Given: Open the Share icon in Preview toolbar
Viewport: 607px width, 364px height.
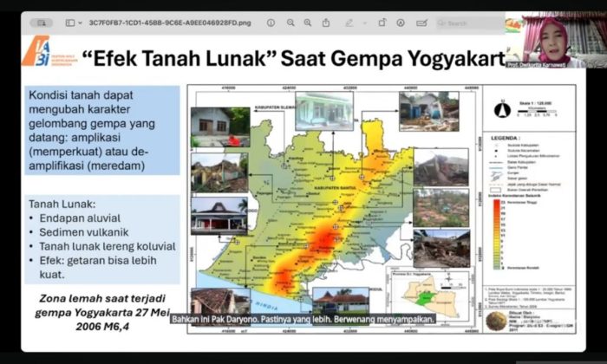Looking at the screenshot, I should pos(326,23).
